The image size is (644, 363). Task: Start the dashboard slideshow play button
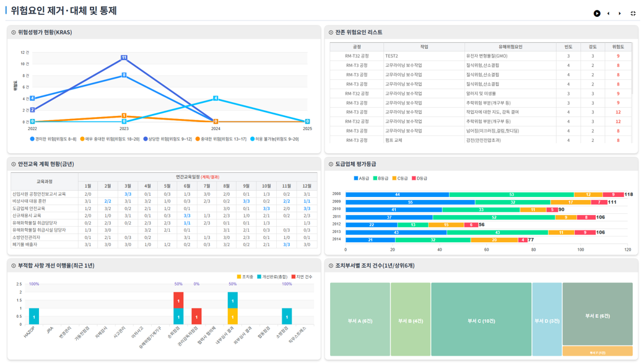pos(597,13)
